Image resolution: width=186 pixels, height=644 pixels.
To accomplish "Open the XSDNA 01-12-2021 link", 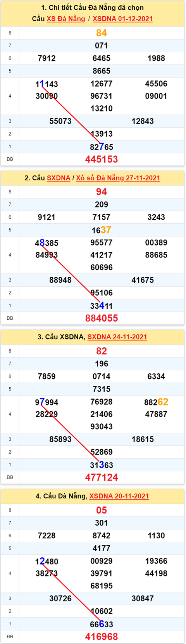I will (x=122, y=19).
